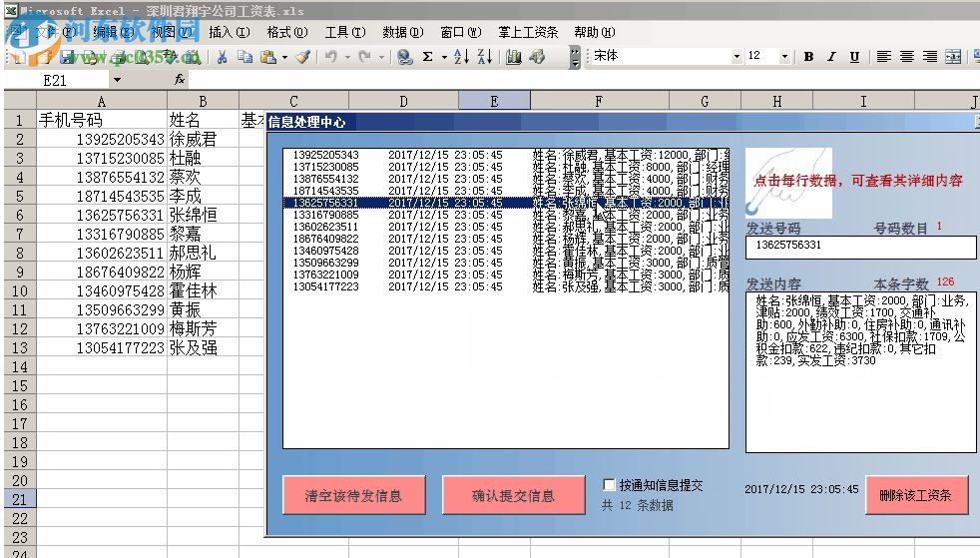Select list row 13715230085 in dialog
This screenshot has height=558, width=980.
[506, 167]
